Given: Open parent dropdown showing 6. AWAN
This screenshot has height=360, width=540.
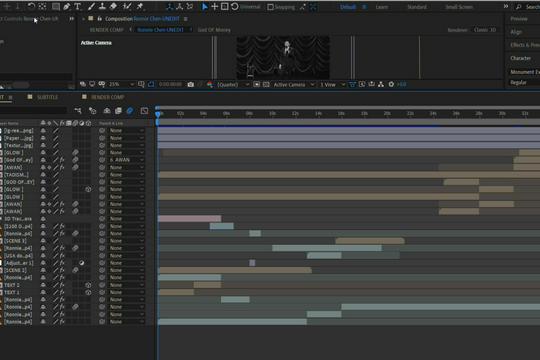Looking at the screenshot, I should click(126, 160).
